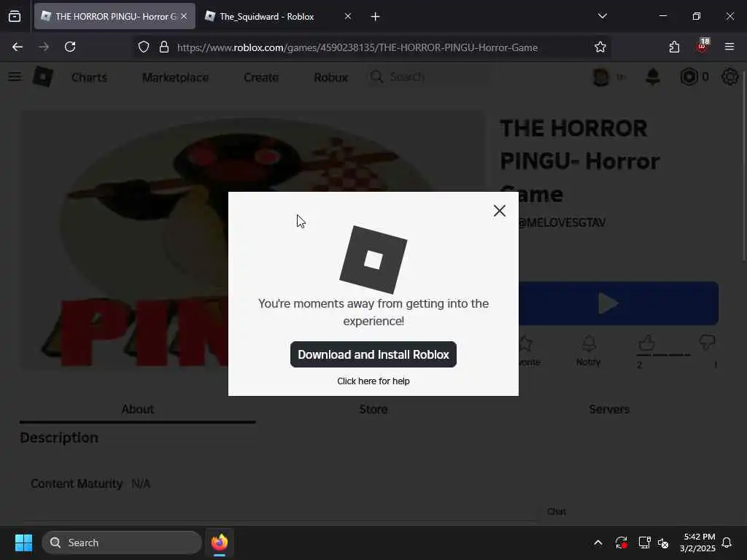The width and height of the screenshot is (747, 560).
Task: Click the Roblox search field
Action: point(429,77)
